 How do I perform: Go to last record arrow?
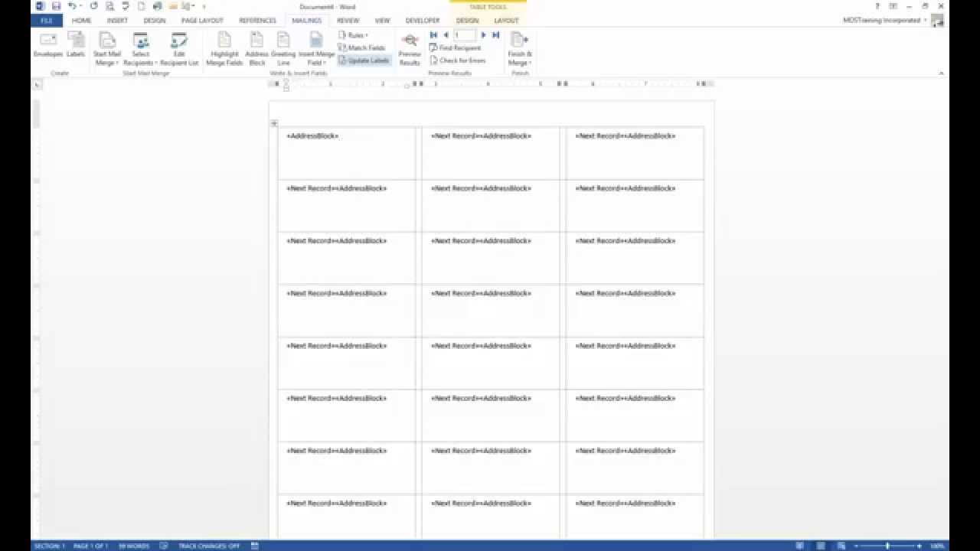[x=495, y=35]
